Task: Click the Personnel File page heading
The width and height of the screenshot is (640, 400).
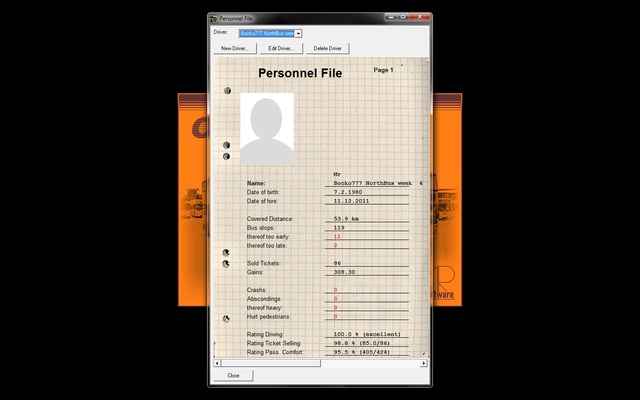Action: pos(299,74)
